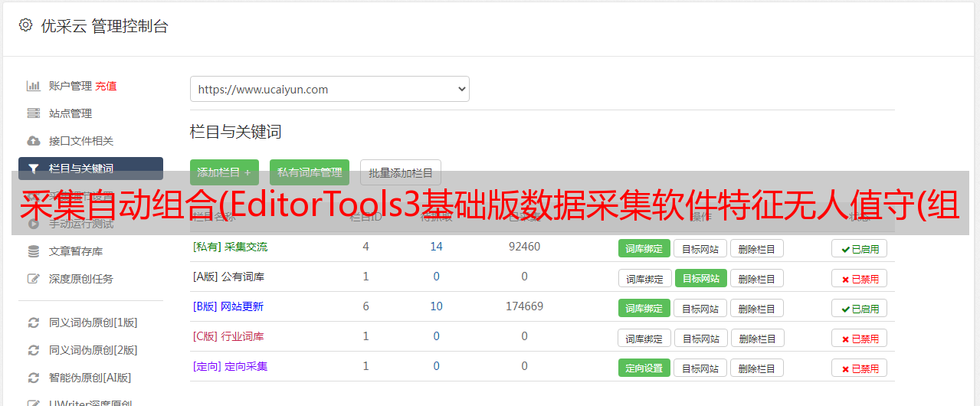Click the filter icon of 栏目与关键词
Viewport: 980px width, 406px height.
(34, 169)
